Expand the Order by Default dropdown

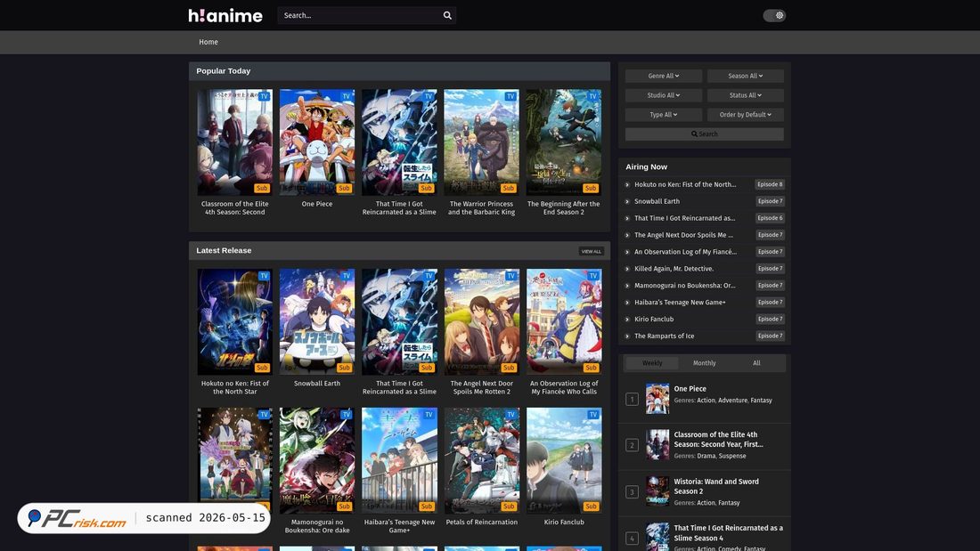(745, 114)
